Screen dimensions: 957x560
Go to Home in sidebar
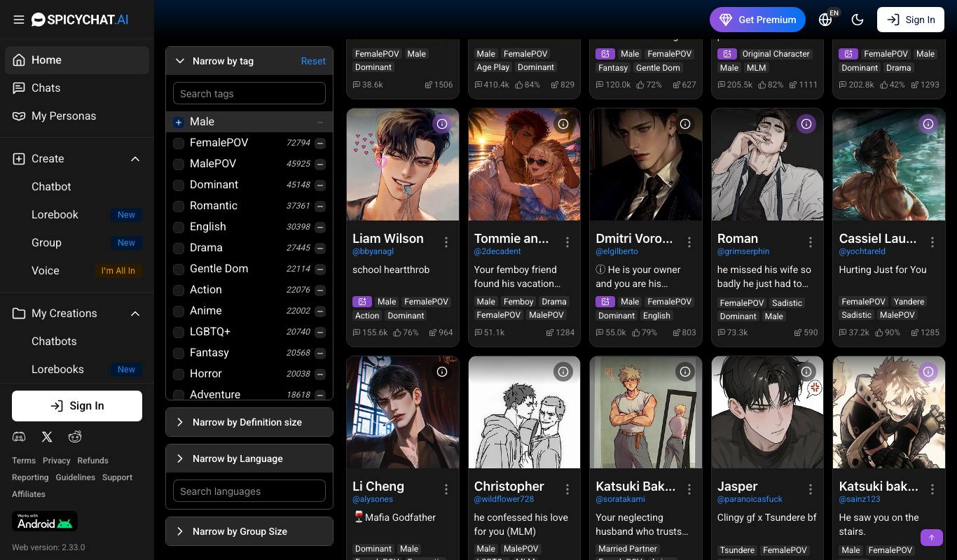(77, 60)
